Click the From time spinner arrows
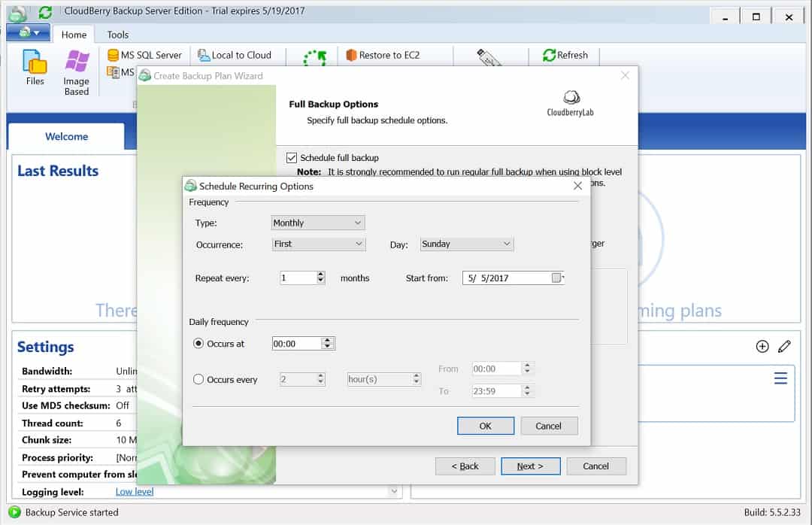This screenshot has height=525, width=812. [x=527, y=369]
